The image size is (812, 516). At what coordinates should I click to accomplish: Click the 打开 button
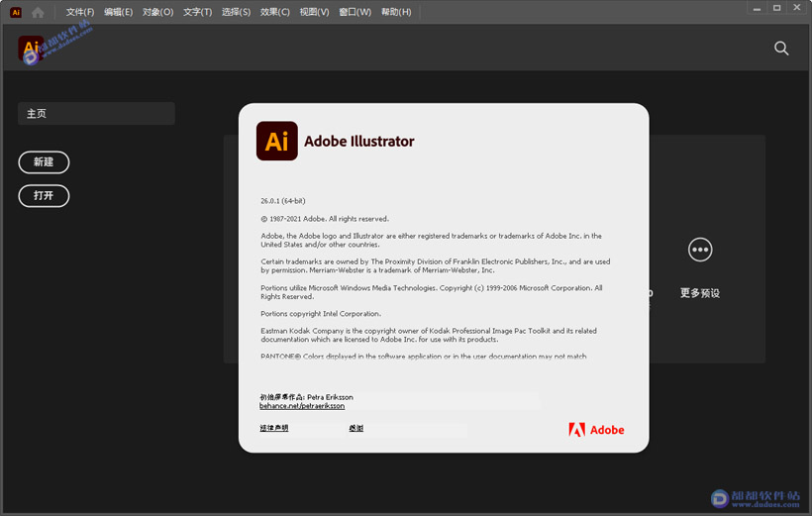click(x=44, y=196)
